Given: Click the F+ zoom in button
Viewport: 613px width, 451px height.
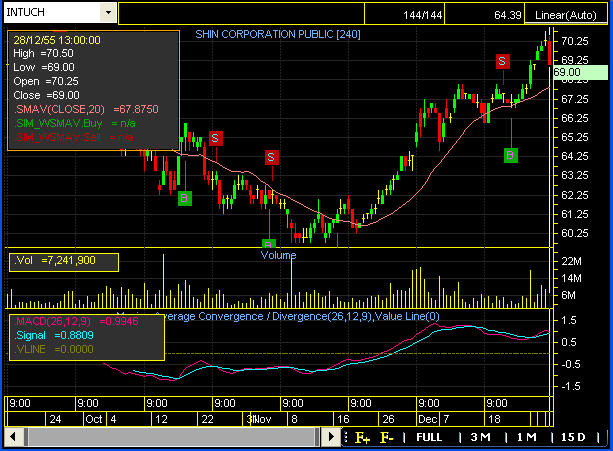Looking at the screenshot, I should click(x=362, y=438).
